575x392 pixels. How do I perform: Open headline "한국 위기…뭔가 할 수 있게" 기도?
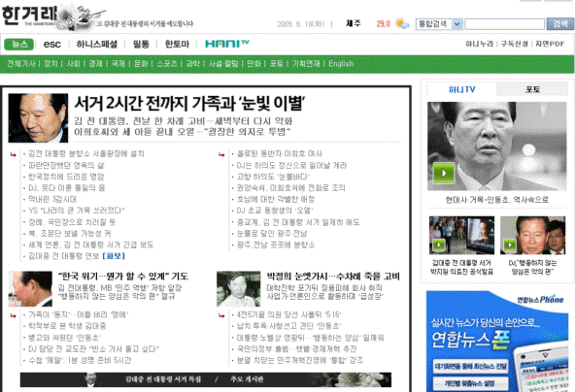pos(123,277)
